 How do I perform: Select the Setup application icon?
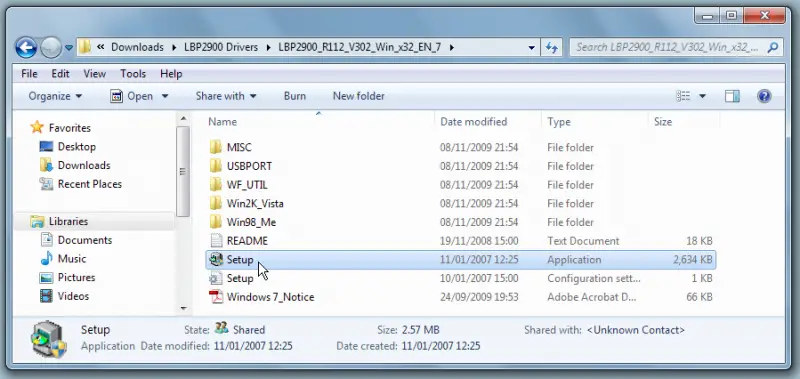pyautogui.click(x=217, y=259)
